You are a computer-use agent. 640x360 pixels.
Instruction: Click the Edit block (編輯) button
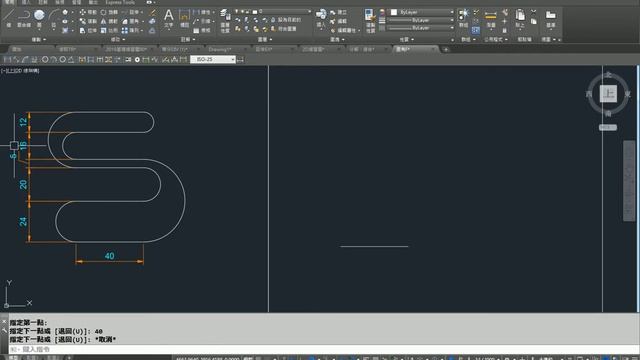(338, 21)
